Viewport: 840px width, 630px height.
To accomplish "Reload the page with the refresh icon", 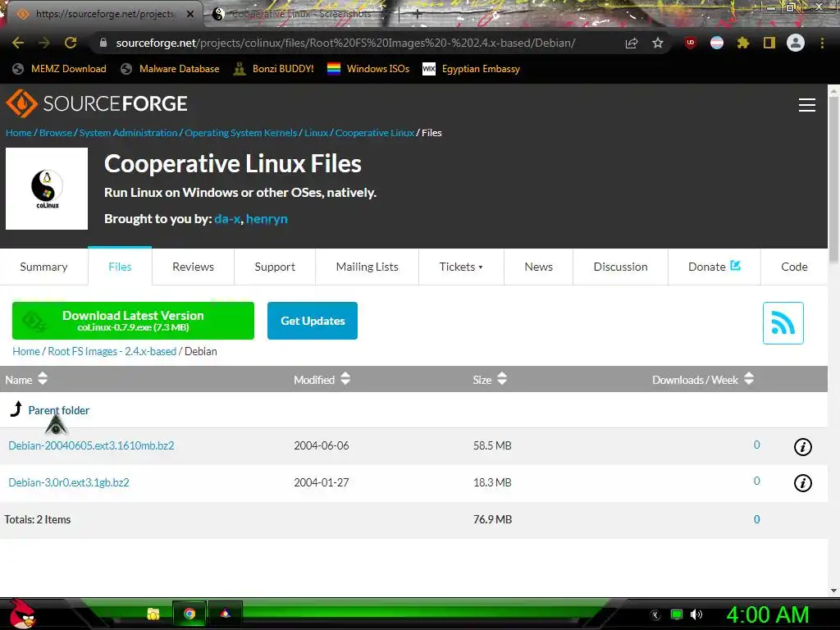I will point(71,43).
